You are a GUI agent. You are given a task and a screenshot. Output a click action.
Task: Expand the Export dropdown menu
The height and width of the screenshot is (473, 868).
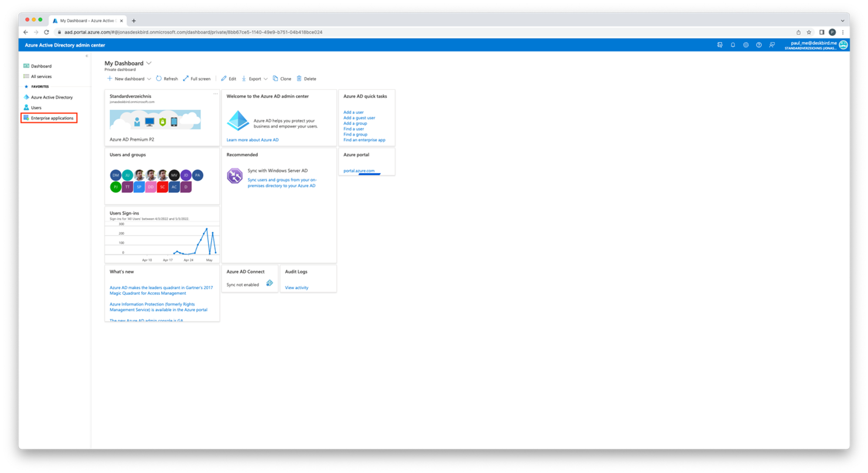266,79
